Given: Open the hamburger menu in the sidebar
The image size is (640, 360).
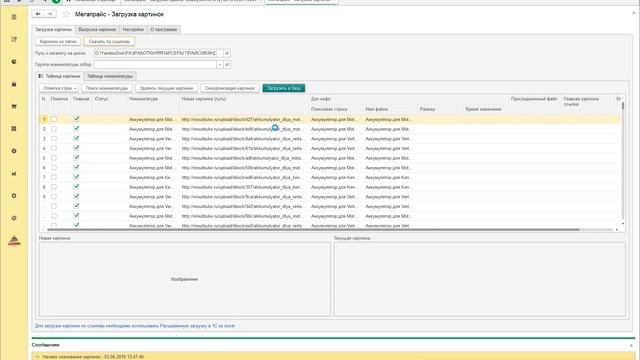Looking at the screenshot, I should click(x=14, y=17).
